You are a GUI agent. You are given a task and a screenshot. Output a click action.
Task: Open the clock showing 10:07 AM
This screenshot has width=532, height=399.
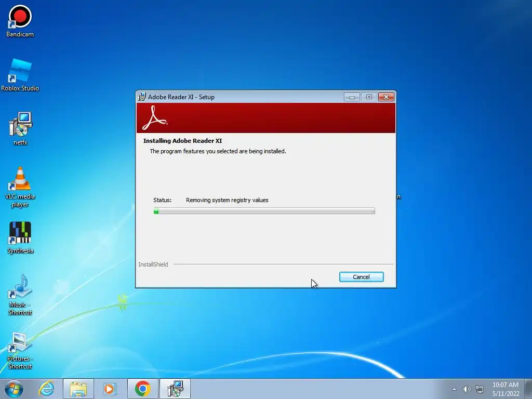pyautogui.click(x=506, y=389)
